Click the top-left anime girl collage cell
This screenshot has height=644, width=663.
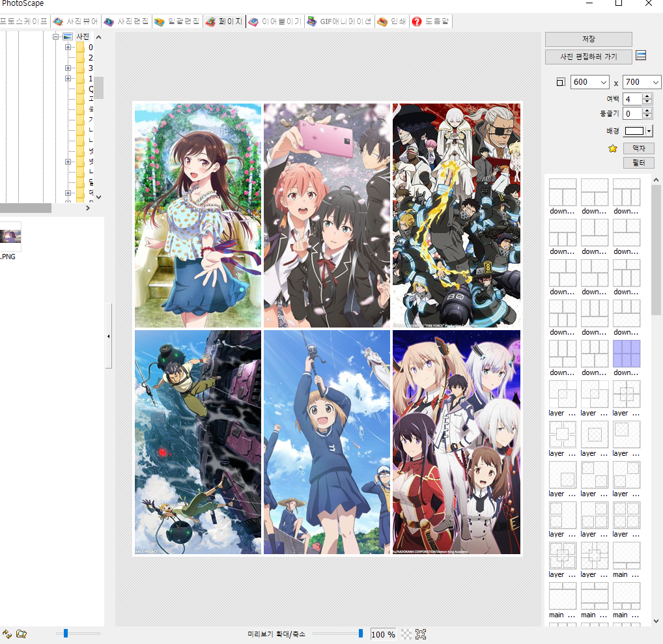(x=198, y=216)
